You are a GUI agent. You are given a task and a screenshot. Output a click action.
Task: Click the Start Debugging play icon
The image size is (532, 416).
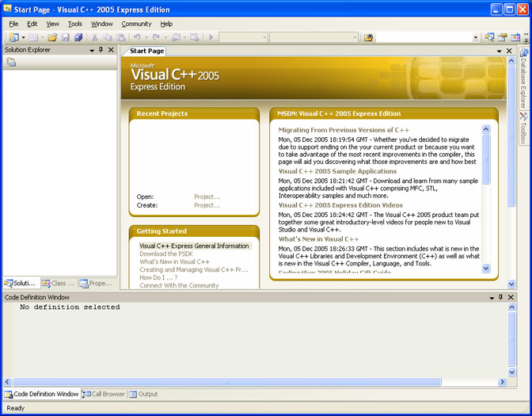coord(211,37)
